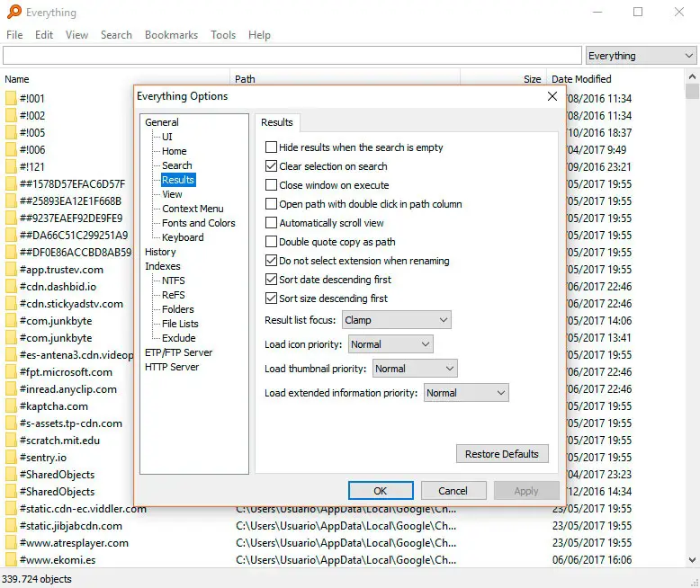Toggle Open path with double click in path column
Viewport: 700px width, 588px height.
tap(271, 204)
